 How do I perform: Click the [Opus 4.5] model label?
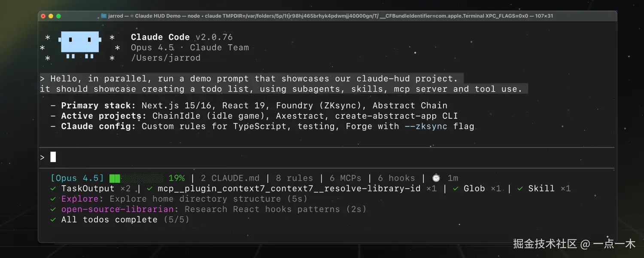pos(77,178)
